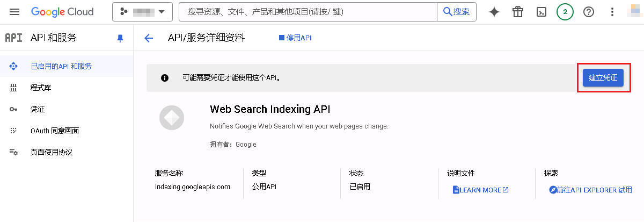Click the enabled APIs diamond icon
Image resolution: width=644 pixels, height=222 pixels.
click(14, 66)
